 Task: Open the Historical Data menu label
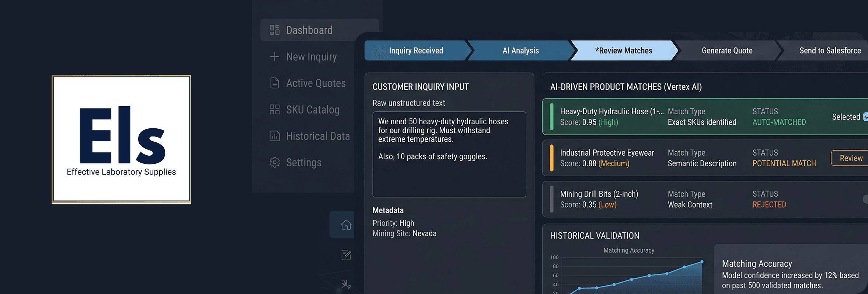click(x=318, y=136)
